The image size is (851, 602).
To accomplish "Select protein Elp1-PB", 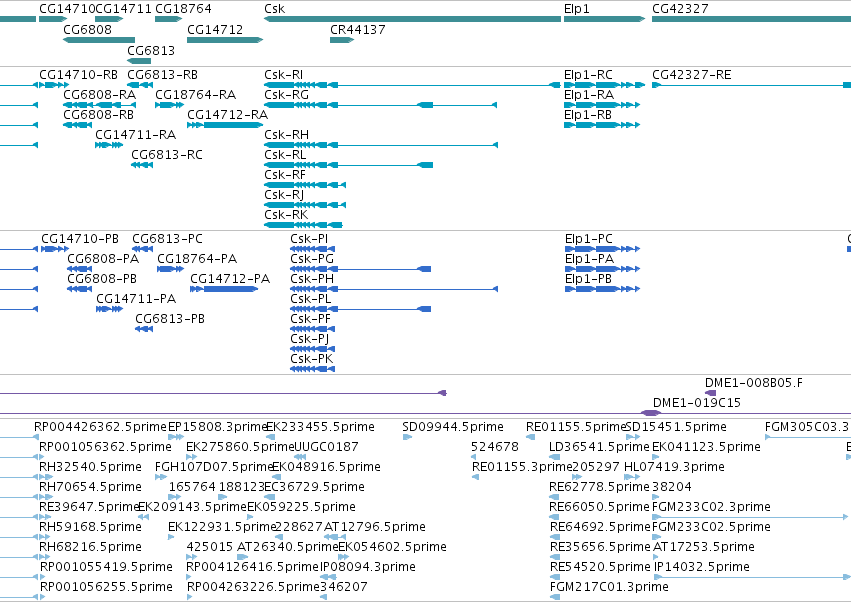I will [602, 289].
